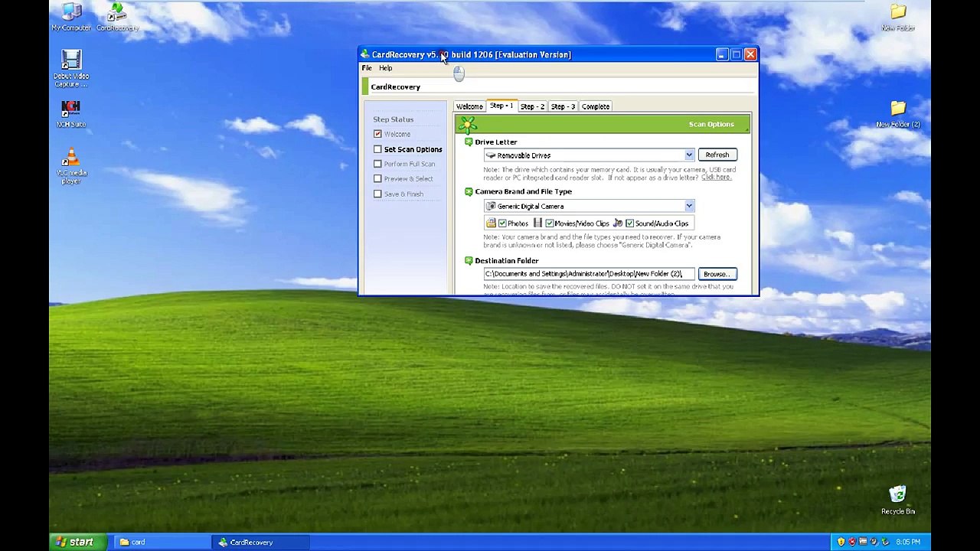Click Photos file type icon
The image size is (980, 551).
pyautogui.click(x=491, y=223)
